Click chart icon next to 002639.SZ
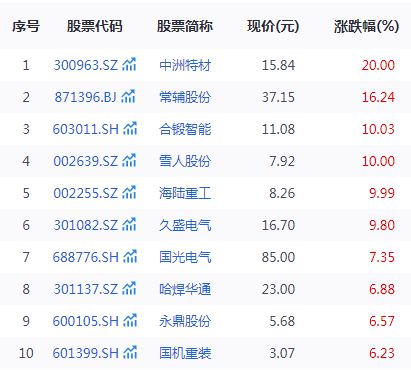The width and height of the screenshot is (411, 370). [129, 161]
